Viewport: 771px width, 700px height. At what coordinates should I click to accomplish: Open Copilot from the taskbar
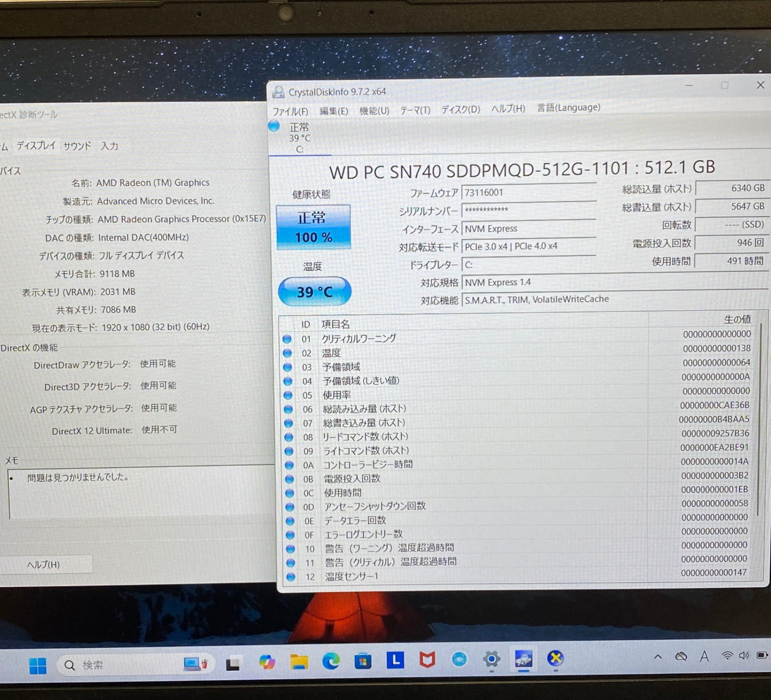[267, 662]
